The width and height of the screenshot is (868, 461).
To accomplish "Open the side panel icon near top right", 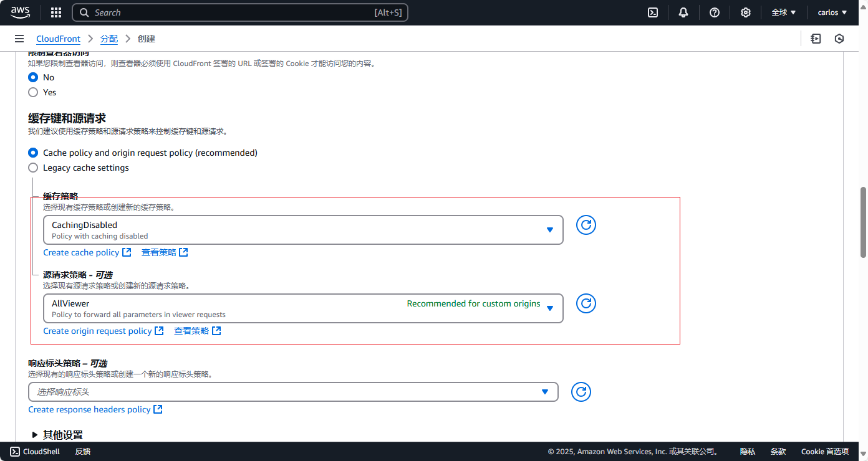I will 816,39.
